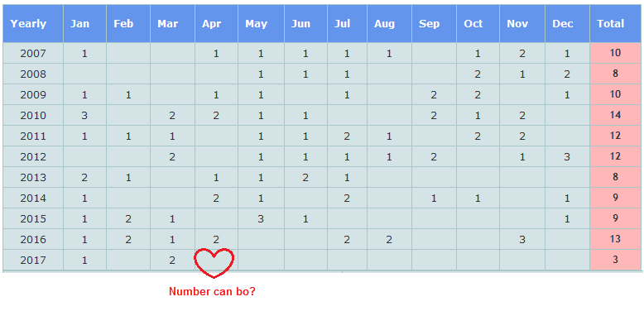
Task: Select the 2017 total cell showing 3
Action: click(615, 260)
